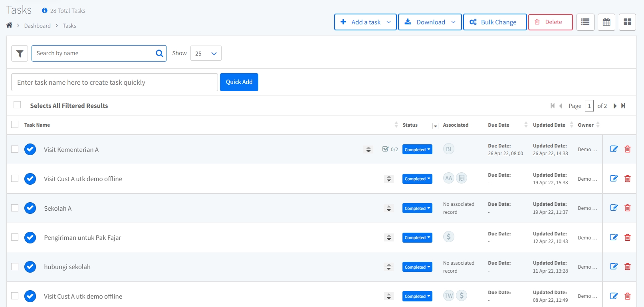Go to the last page arrow

[x=623, y=106]
